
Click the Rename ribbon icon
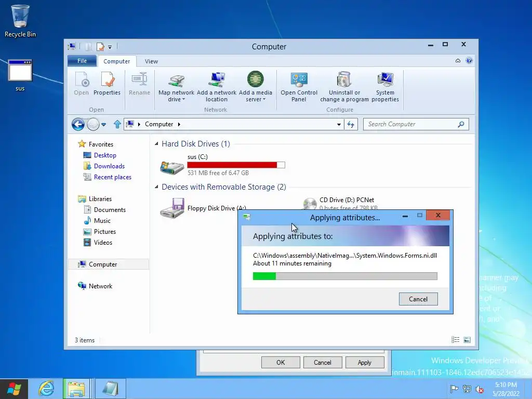pyautogui.click(x=139, y=84)
